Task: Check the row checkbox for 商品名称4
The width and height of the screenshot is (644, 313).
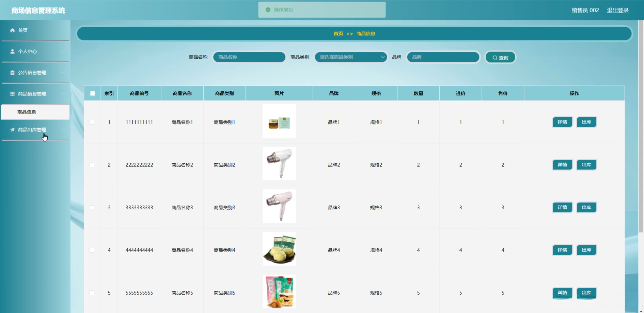Action: pos(92,250)
